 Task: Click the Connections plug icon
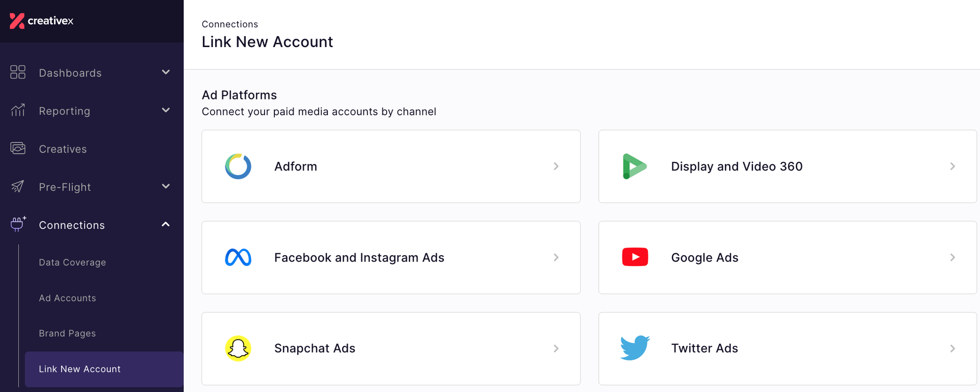pyautogui.click(x=18, y=224)
